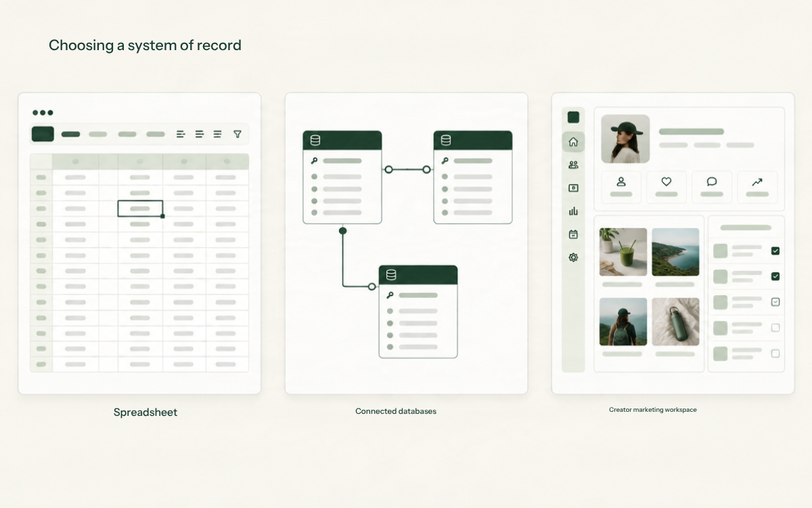Open the settings gear in workspace sidebar
The image size is (812, 508).
tap(573, 257)
